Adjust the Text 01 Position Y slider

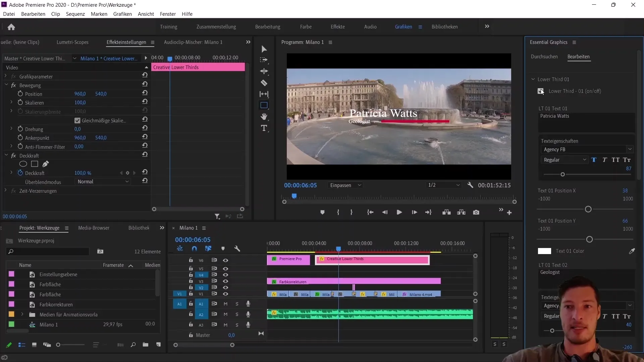[589, 239]
